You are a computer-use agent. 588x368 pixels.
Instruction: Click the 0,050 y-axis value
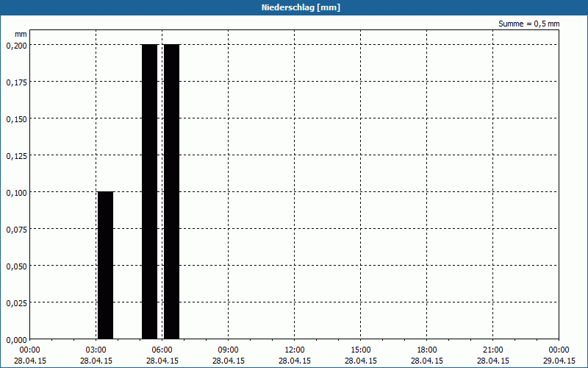pos(16,266)
